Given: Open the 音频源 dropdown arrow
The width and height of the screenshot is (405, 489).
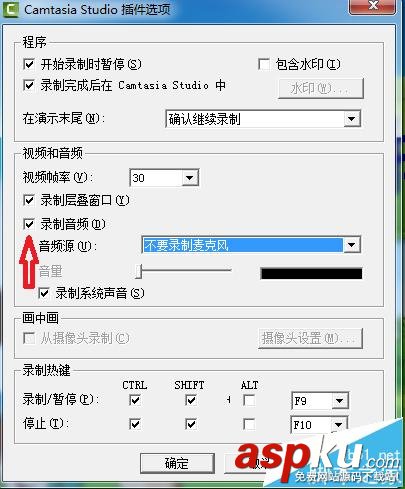Looking at the screenshot, I should tap(351, 245).
